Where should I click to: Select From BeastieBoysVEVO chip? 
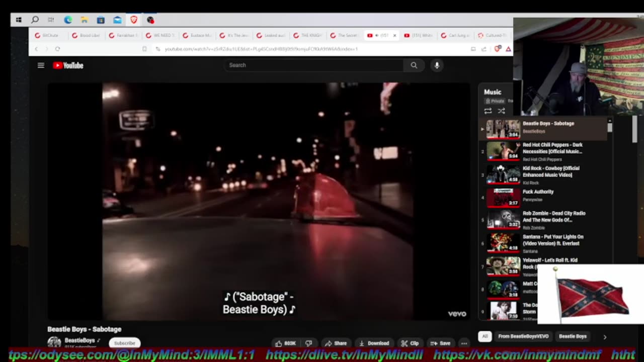point(523,336)
